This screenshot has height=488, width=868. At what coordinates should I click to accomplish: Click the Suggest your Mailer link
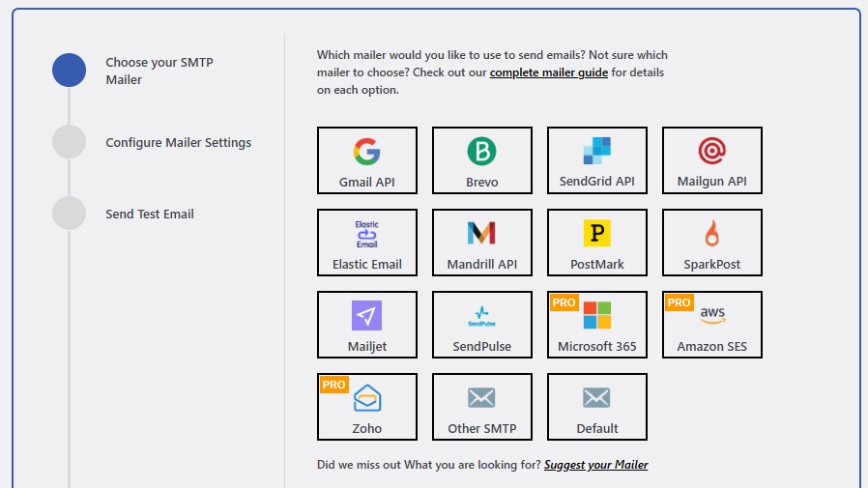(x=595, y=465)
